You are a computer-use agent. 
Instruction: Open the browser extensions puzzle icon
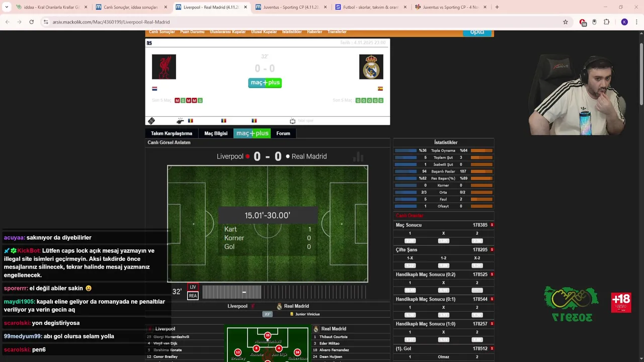[606, 22]
